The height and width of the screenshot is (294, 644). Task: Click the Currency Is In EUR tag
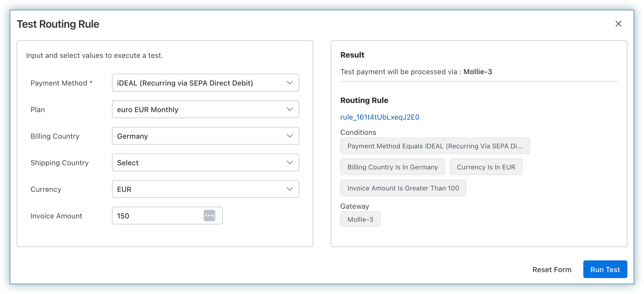tap(486, 167)
